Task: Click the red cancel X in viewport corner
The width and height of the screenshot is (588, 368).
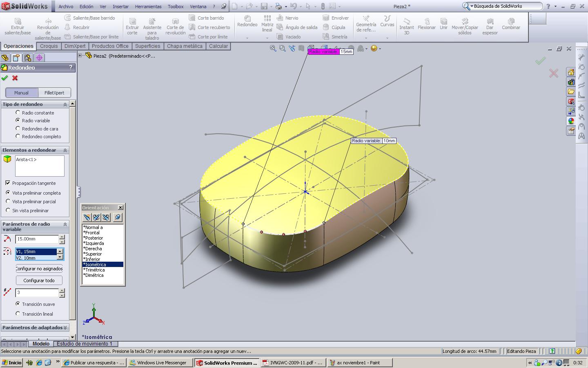Action: coord(554,73)
